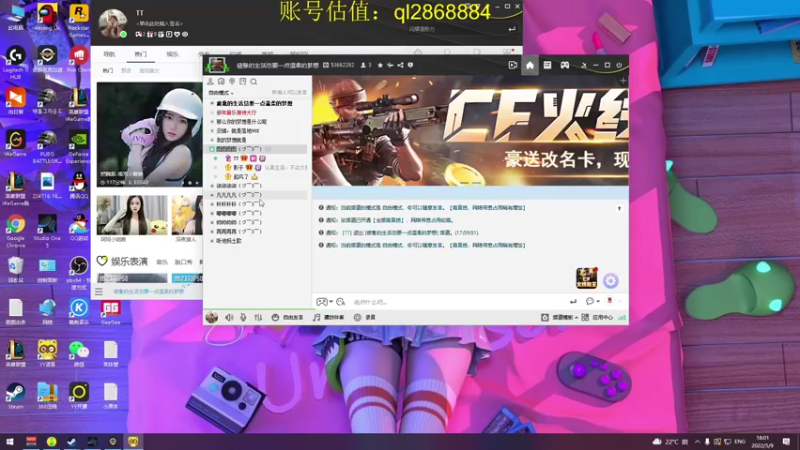
Task: Open the helmet girl live stream thumbnail
Action: tap(149, 135)
